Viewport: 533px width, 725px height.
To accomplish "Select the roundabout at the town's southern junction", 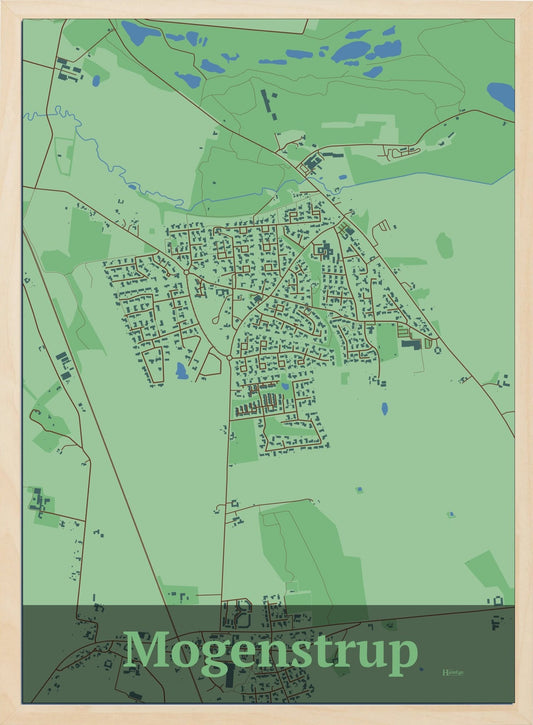I will [x=229, y=357].
